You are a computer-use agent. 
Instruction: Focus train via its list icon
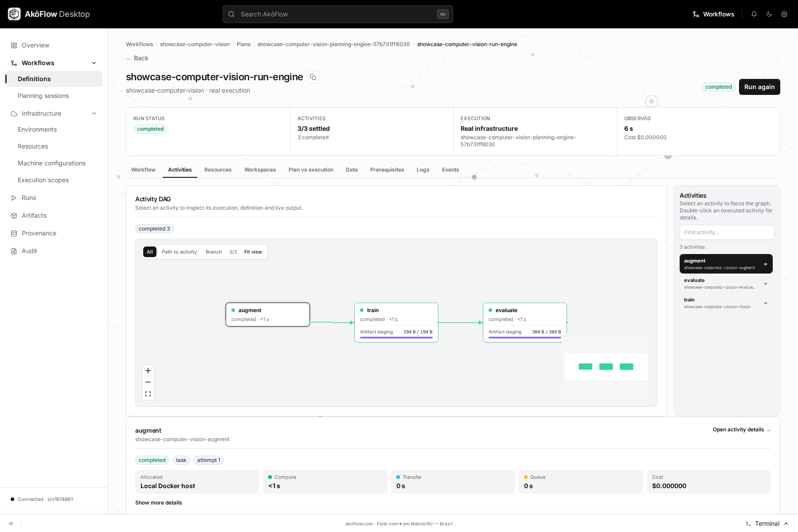[765, 303]
